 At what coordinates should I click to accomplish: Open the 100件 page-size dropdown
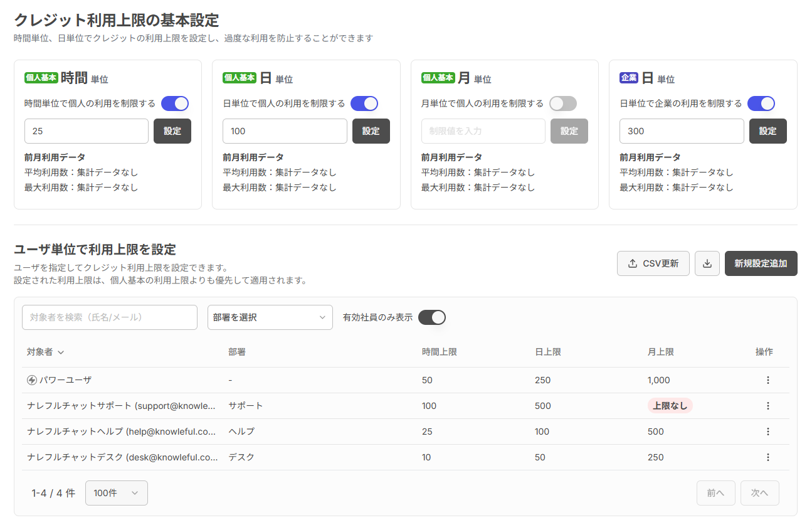tap(116, 493)
